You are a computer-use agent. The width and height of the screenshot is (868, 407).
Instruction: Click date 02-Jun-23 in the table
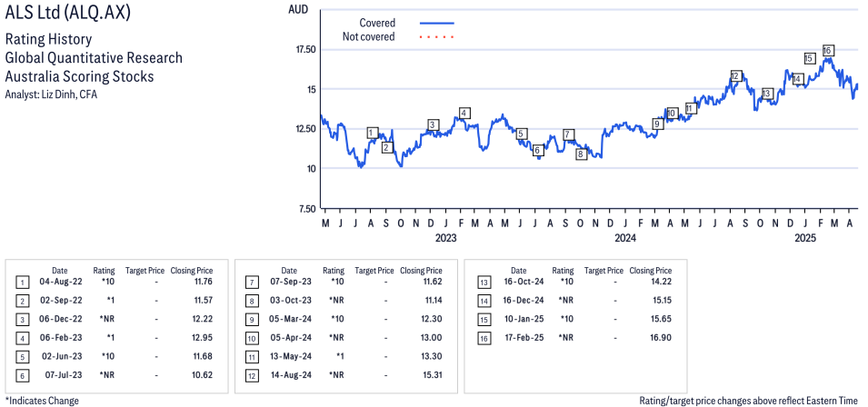(x=61, y=357)
